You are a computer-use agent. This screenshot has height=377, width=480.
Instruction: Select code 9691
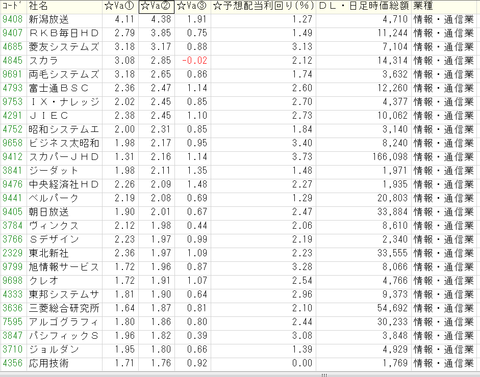13,74
